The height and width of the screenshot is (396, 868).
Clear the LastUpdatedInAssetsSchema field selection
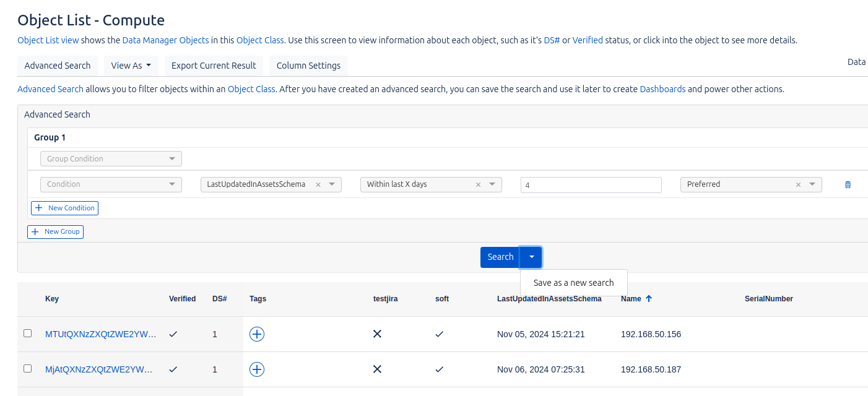click(318, 184)
